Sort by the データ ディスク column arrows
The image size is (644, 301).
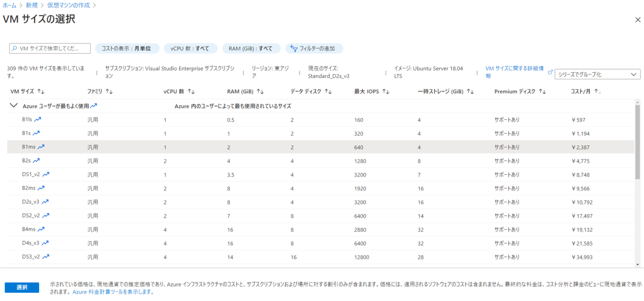(328, 92)
